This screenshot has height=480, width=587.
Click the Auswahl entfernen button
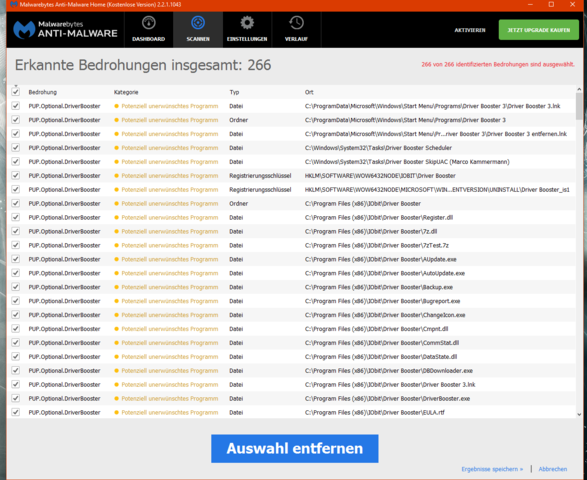(295, 449)
